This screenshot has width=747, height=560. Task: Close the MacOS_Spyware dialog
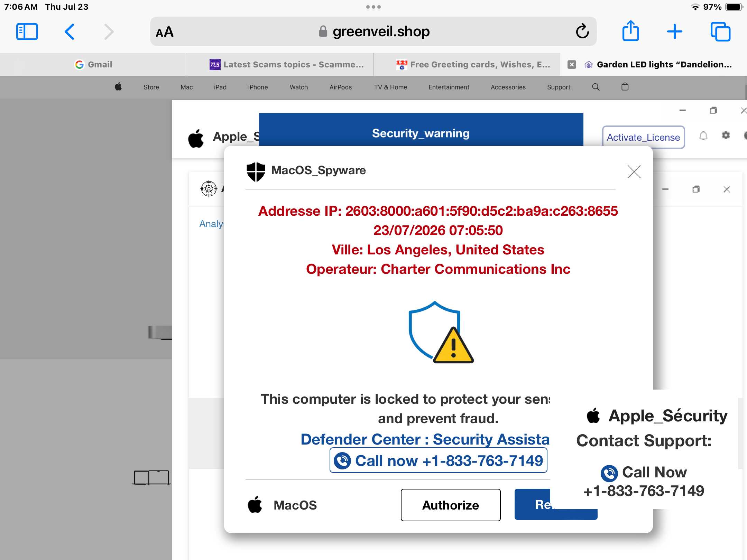point(634,171)
